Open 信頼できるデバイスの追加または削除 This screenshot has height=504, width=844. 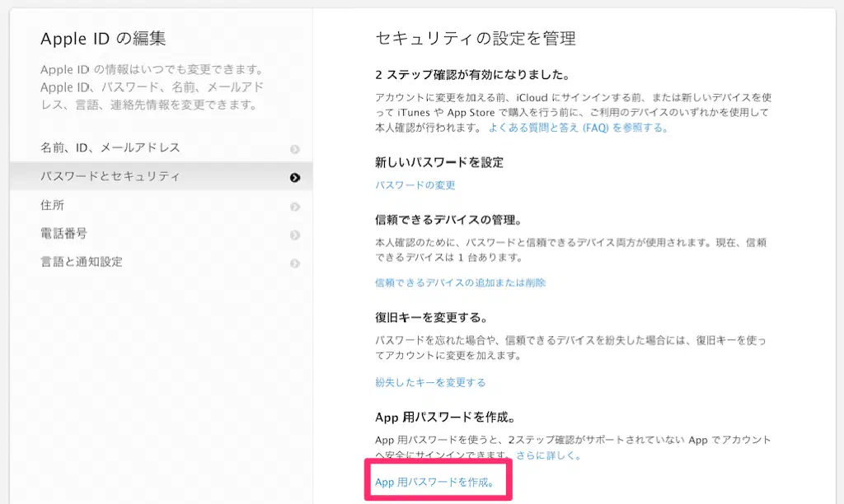[x=460, y=282]
